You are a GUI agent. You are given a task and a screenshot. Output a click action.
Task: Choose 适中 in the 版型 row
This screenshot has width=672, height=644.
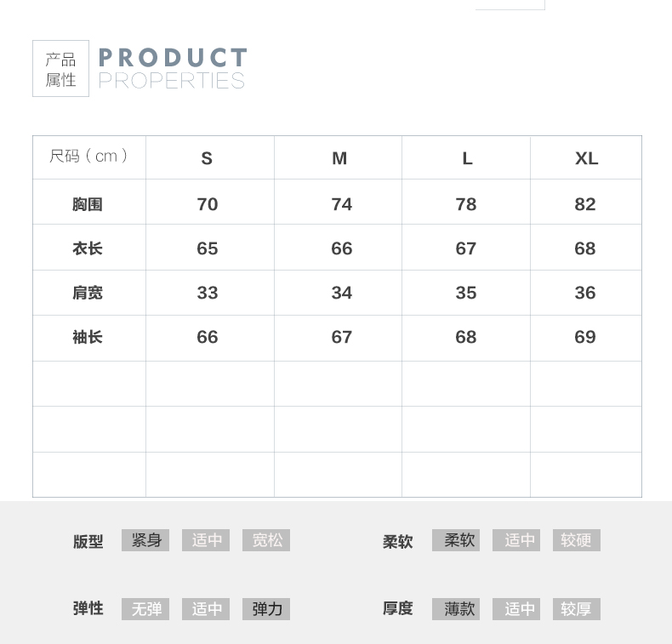click(x=206, y=540)
